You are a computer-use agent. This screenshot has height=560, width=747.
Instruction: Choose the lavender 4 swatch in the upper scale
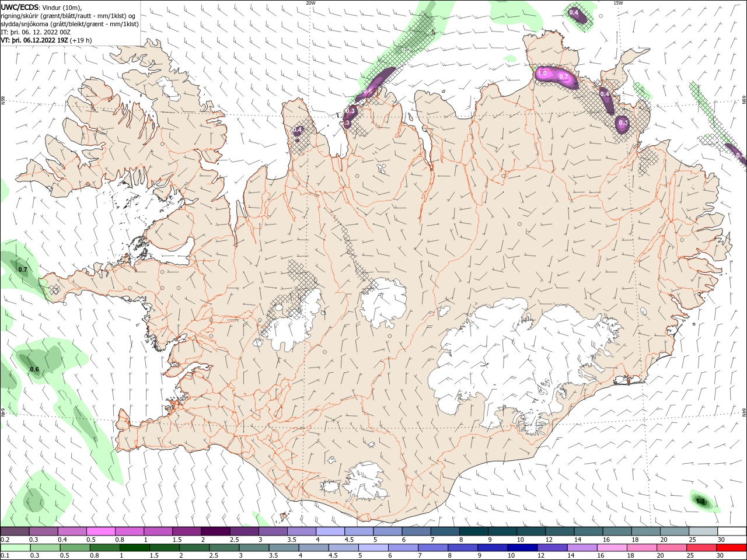pos(330,531)
